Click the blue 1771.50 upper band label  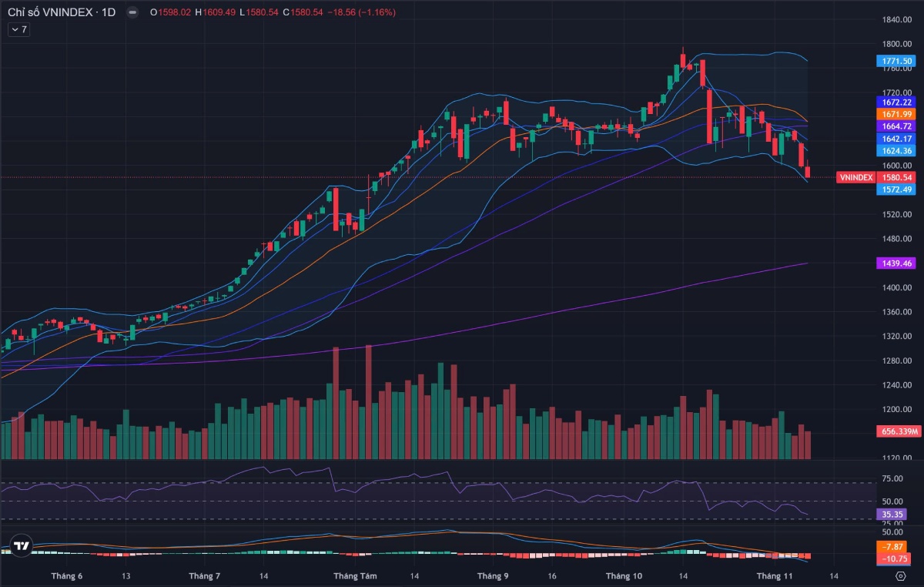(x=895, y=61)
